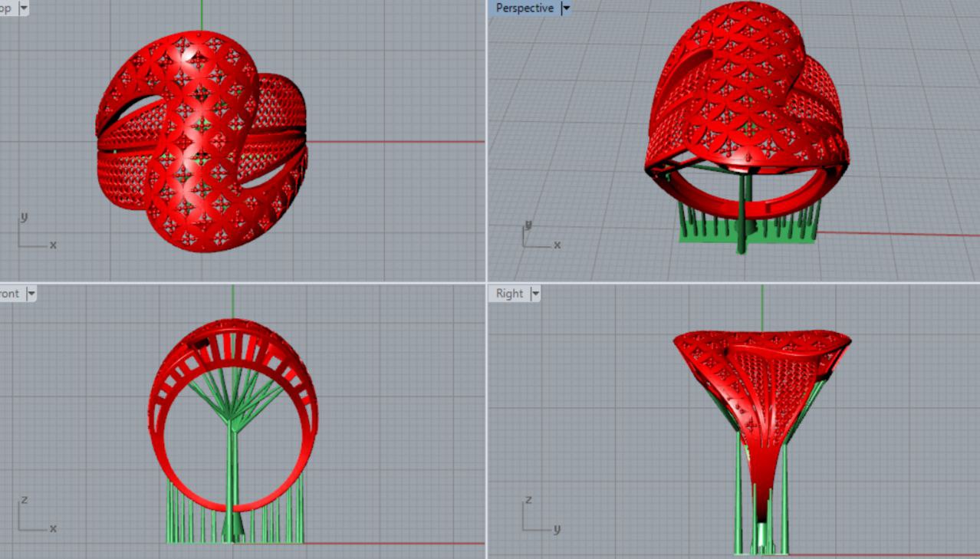Click the Top viewport title label
980x559 pixels.
6,8
